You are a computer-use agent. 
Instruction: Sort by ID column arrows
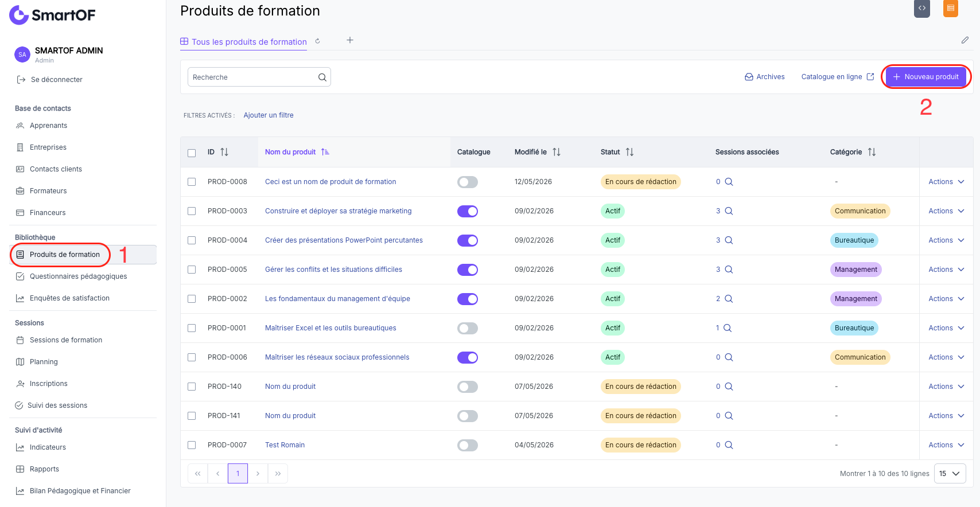(x=224, y=152)
